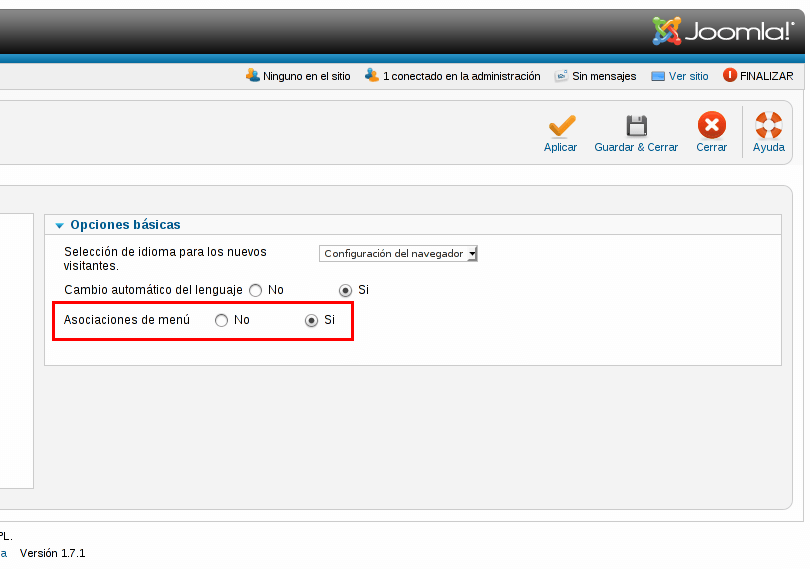Open Ayuda lifebuoy icon

(769, 125)
